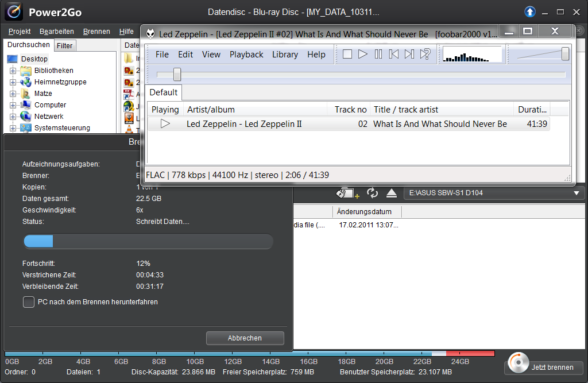The image size is (588, 383).
Task: Open foobar2000 Playback menu
Action: tap(246, 55)
